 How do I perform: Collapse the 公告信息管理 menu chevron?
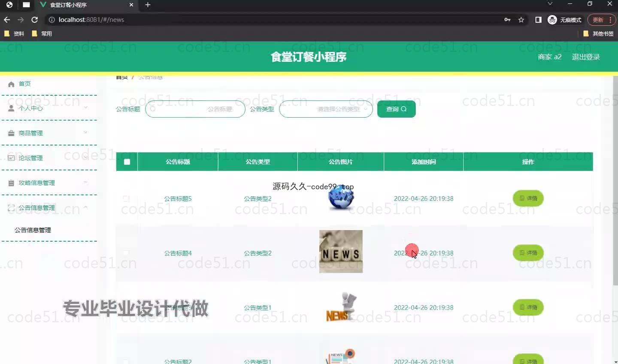[86, 207]
